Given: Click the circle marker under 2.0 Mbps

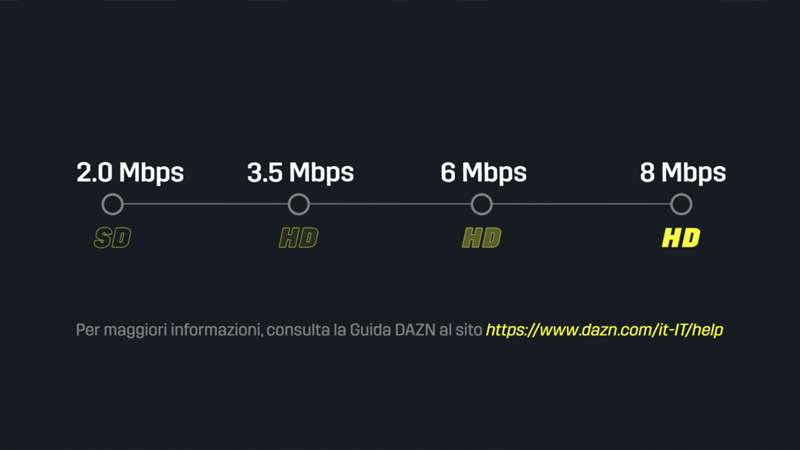Looking at the screenshot, I should [x=113, y=205].
